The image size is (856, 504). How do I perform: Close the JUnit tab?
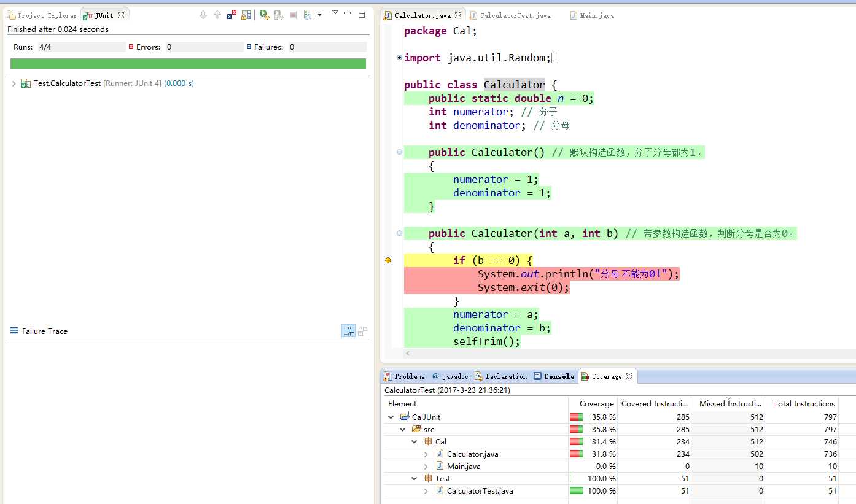coord(121,15)
